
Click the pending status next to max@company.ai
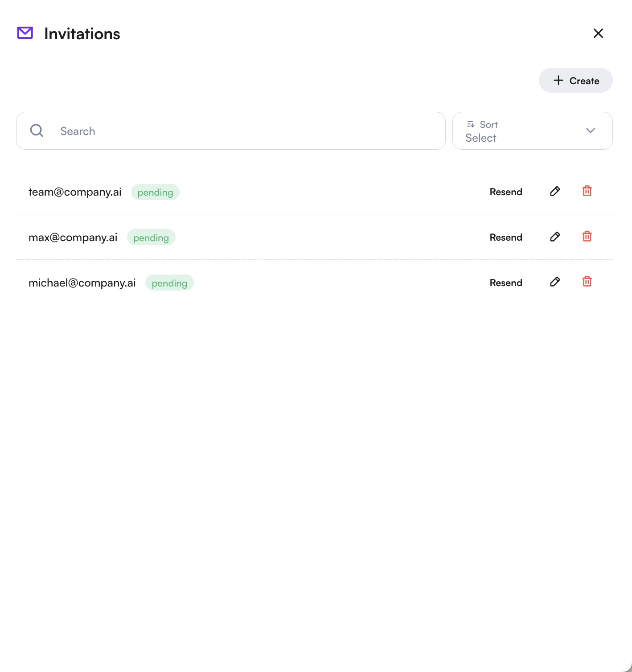(151, 238)
